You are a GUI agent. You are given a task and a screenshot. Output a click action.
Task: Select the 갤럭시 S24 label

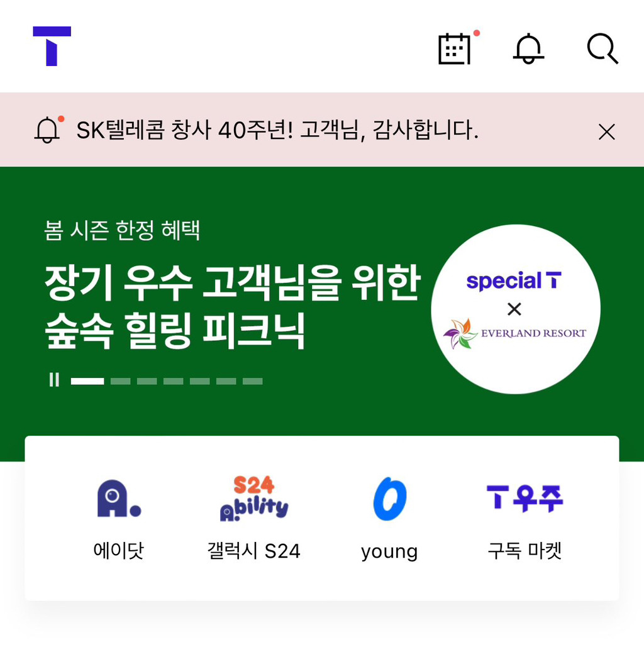(254, 551)
